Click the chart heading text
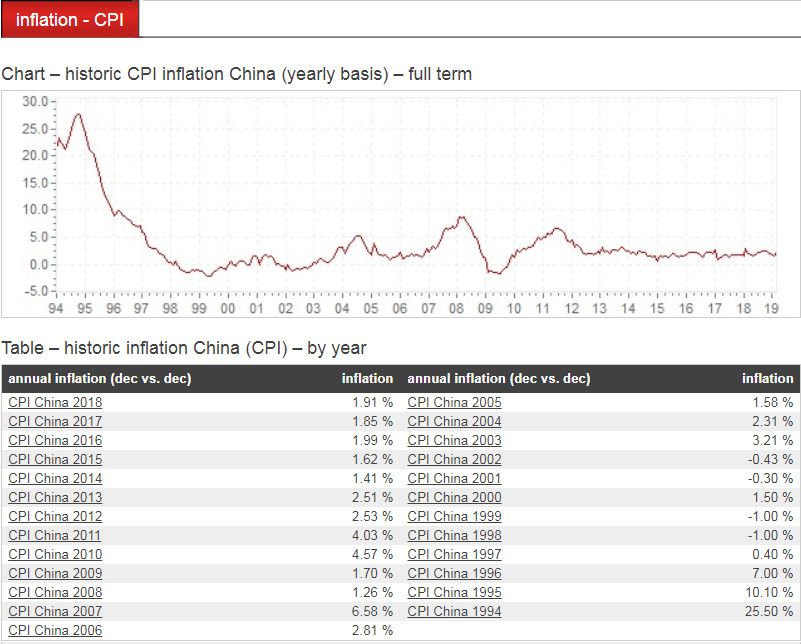Screen dimensions: 801x644 point(237,74)
